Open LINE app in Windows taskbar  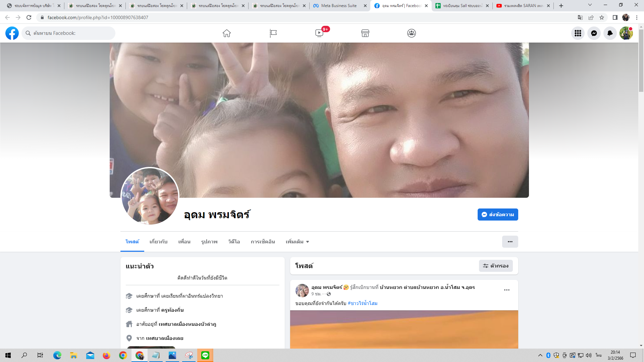(205, 355)
